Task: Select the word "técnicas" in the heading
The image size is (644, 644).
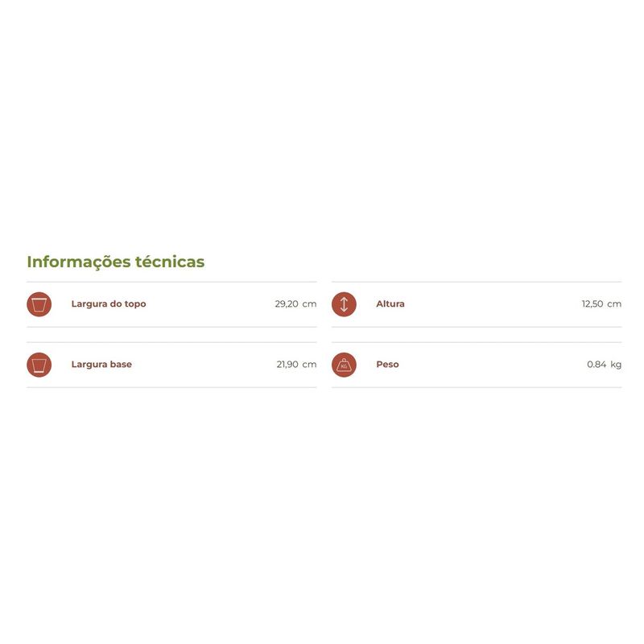Action: point(170,262)
